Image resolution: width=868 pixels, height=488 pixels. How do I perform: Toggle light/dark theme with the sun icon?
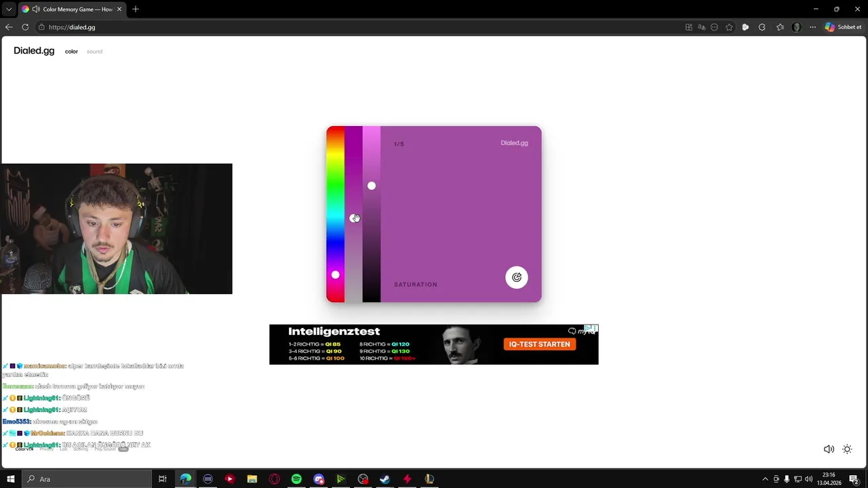point(847,449)
